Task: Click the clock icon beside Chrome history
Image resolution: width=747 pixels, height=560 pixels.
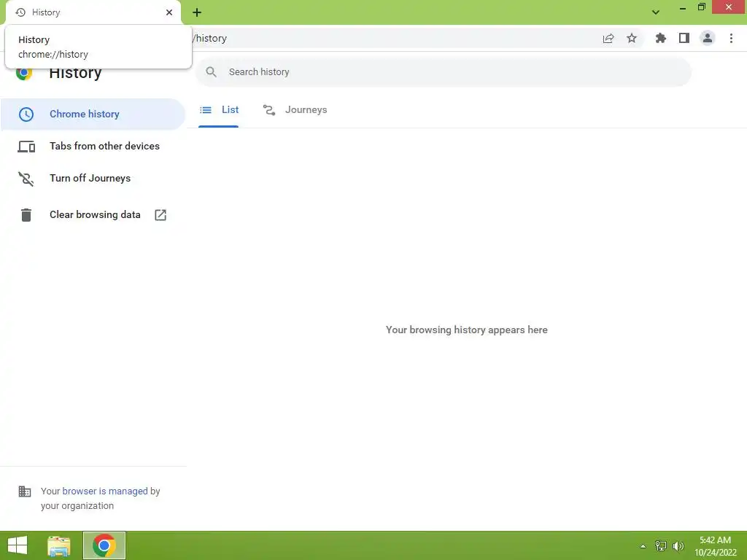Action: pyautogui.click(x=26, y=114)
